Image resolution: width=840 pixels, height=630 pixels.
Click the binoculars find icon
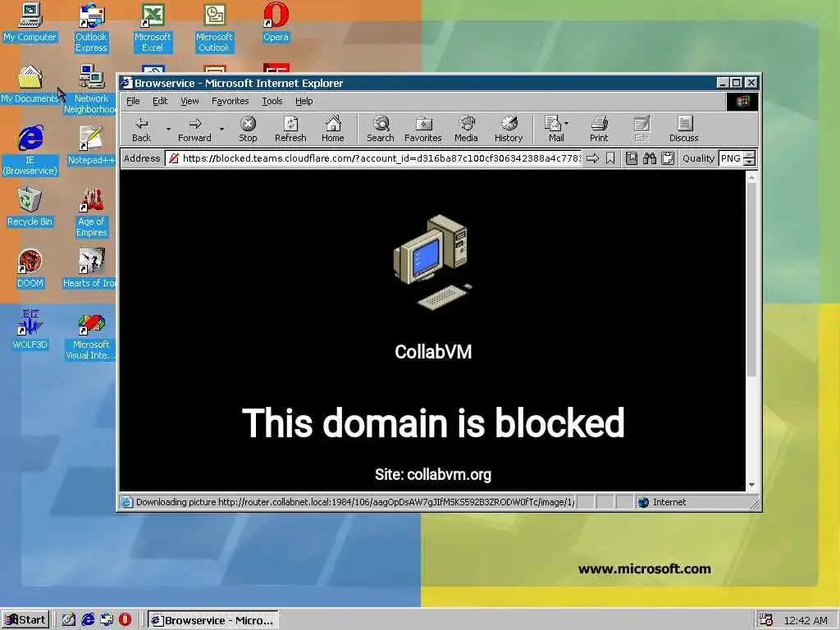pos(650,158)
